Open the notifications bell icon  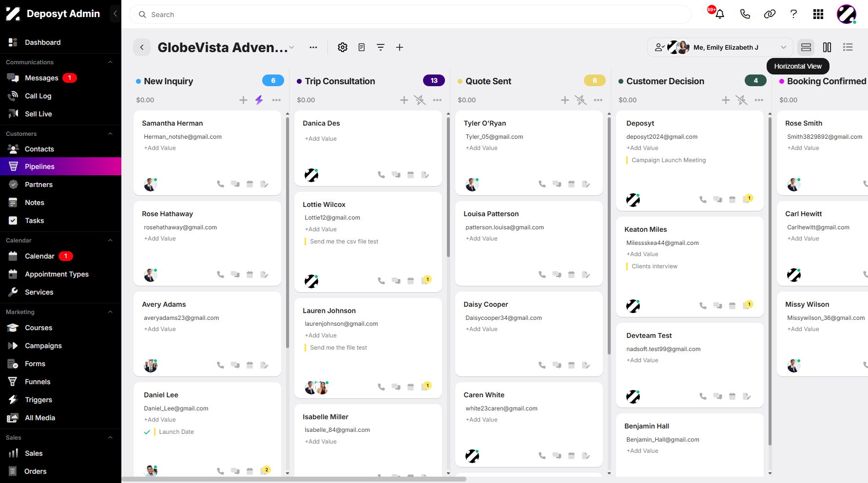click(x=719, y=14)
